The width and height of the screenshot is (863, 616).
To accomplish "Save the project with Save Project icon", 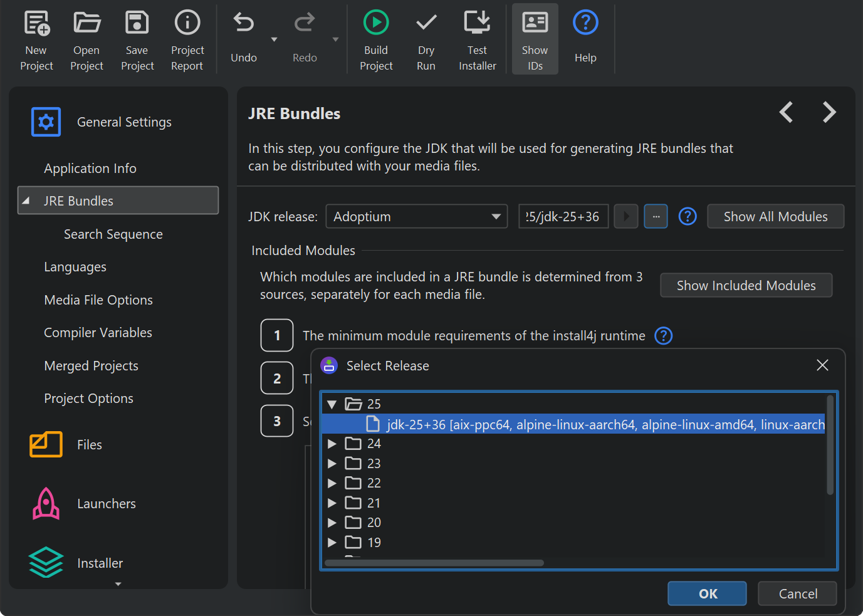I will (x=137, y=24).
